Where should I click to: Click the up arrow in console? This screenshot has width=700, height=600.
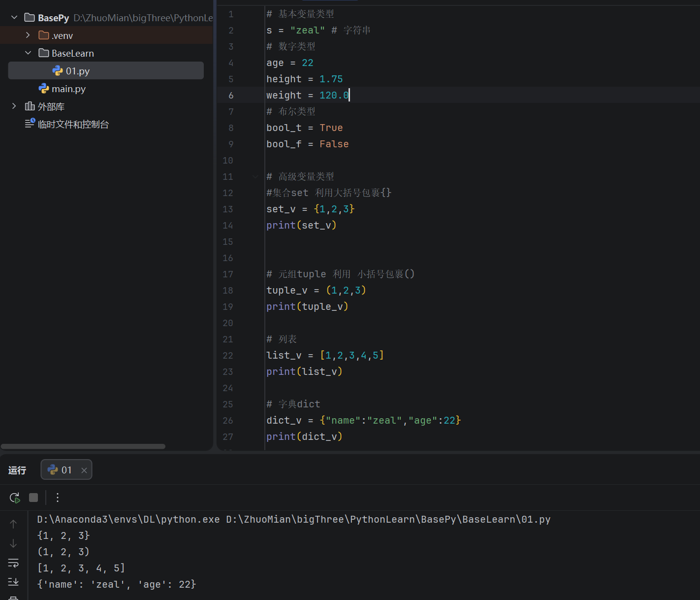click(x=13, y=524)
